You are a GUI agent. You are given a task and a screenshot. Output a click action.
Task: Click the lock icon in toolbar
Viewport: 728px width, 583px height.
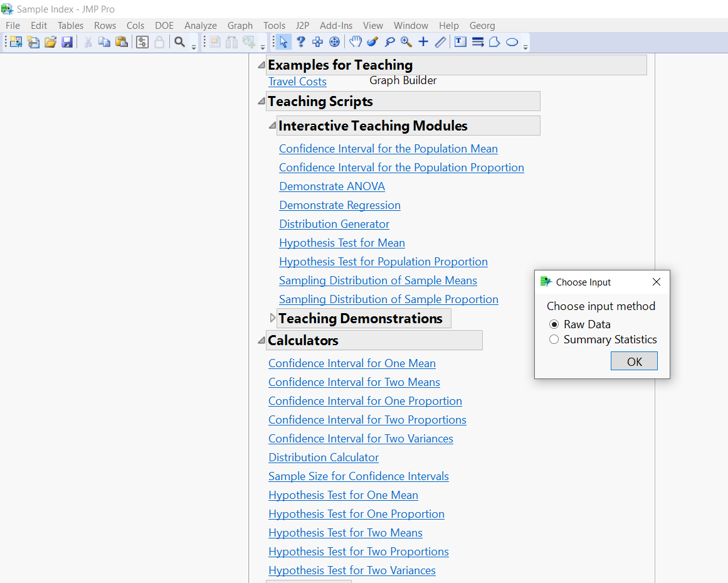coord(159,42)
